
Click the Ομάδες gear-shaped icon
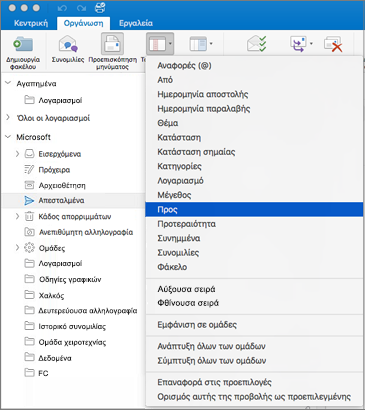[x=29, y=248]
